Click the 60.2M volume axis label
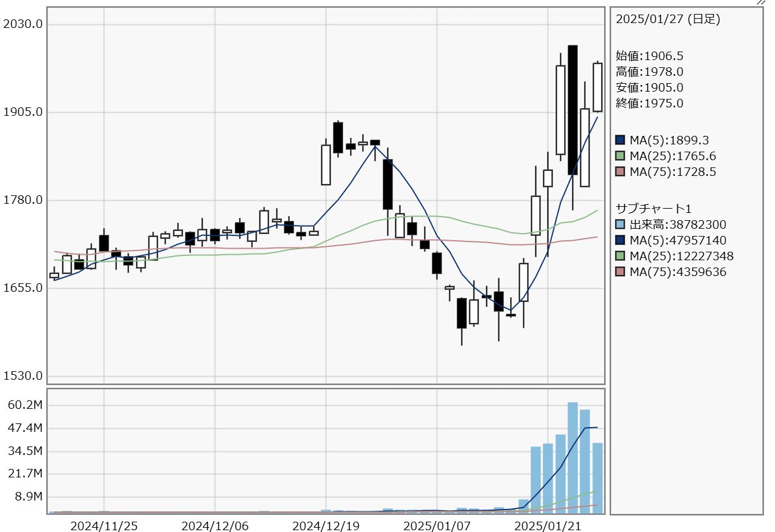Screen dimensions: 775x532 pos(25,405)
